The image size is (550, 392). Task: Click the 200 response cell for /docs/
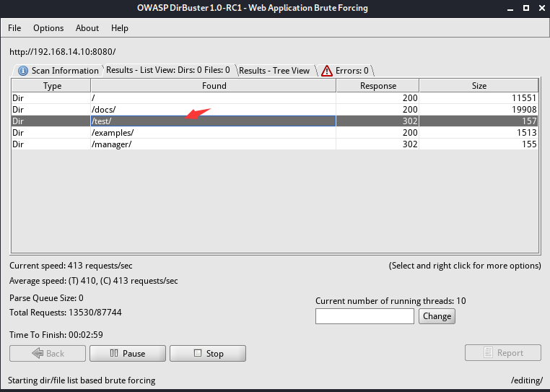377,110
